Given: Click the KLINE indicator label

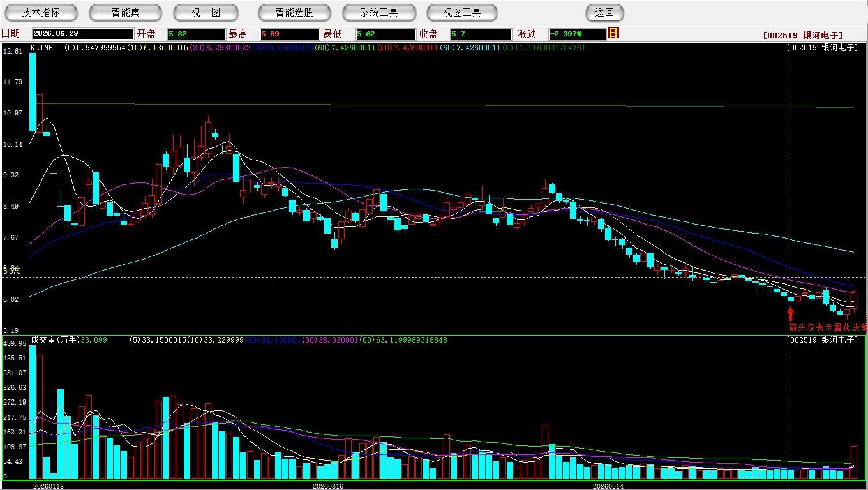Looking at the screenshot, I should click(x=41, y=48).
